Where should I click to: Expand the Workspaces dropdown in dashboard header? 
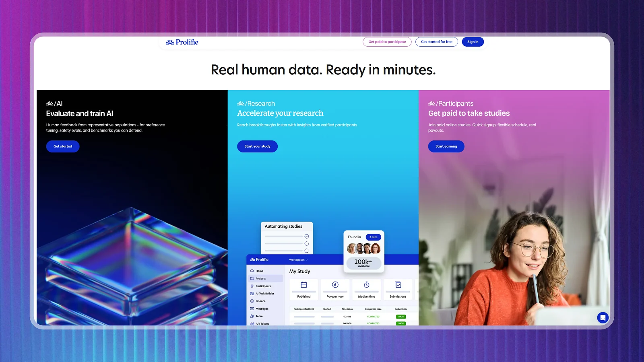298,260
